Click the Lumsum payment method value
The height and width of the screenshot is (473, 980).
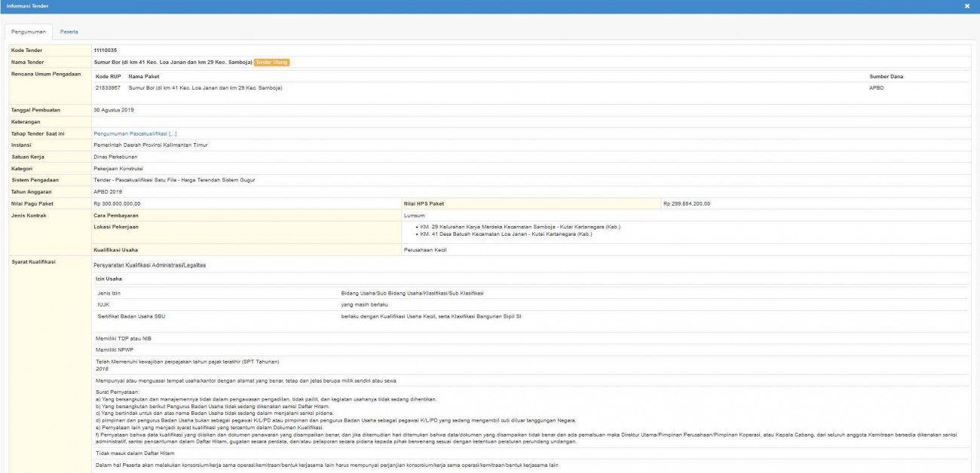click(x=415, y=215)
